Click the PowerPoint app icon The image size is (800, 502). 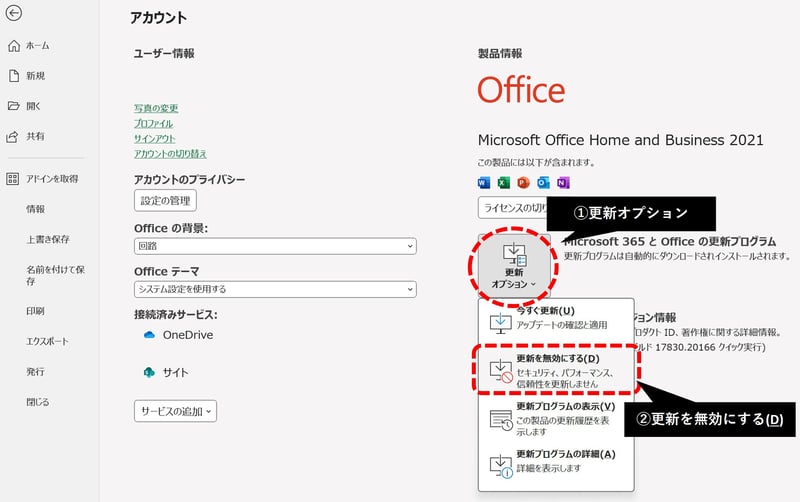click(x=523, y=183)
